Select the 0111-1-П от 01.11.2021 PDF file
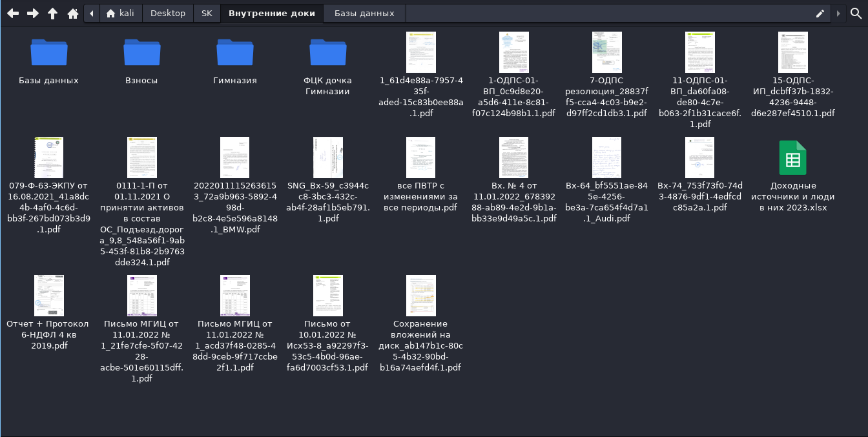Viewport: 868px width, 437px height. (141, 158)
